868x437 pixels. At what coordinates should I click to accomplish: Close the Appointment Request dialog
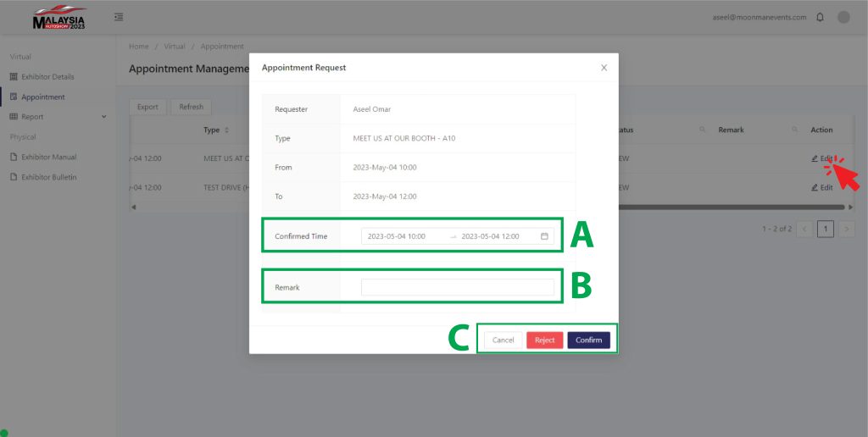point(604,68)
